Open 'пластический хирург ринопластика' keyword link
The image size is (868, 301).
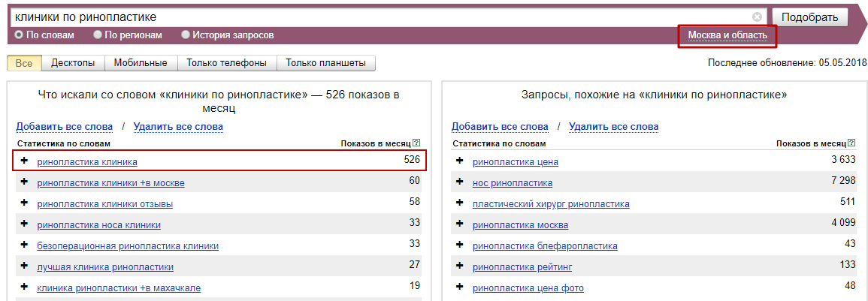point(551,204)
